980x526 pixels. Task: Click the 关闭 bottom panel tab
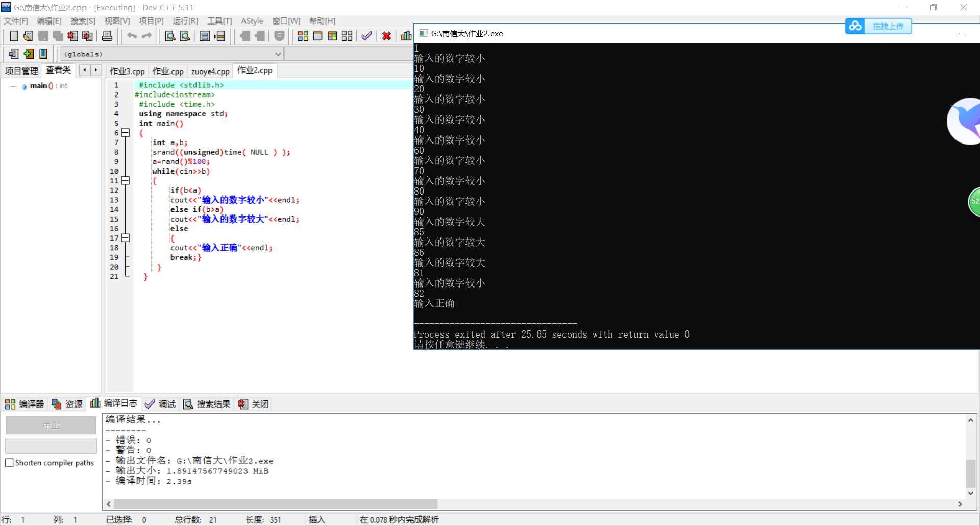pos(253,404)
